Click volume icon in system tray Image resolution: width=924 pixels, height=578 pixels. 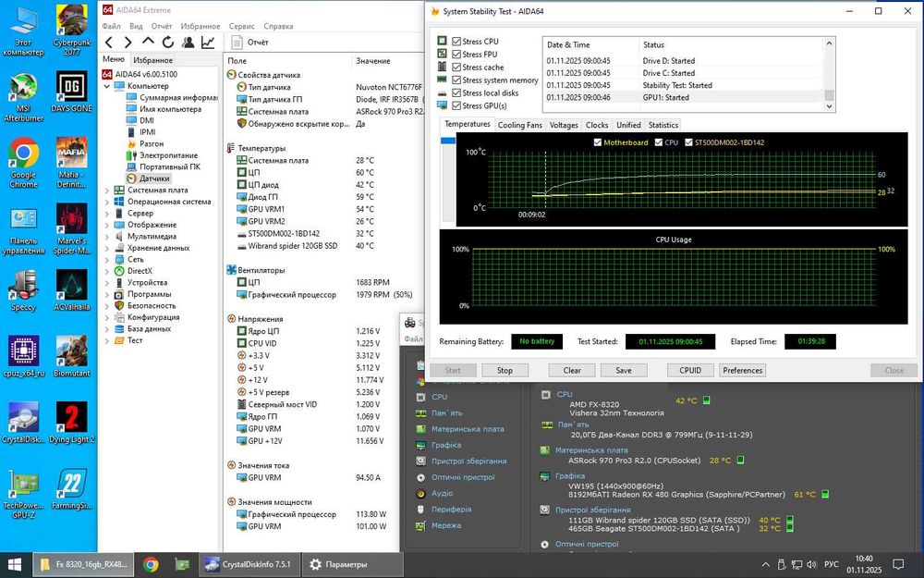[811, 564]
